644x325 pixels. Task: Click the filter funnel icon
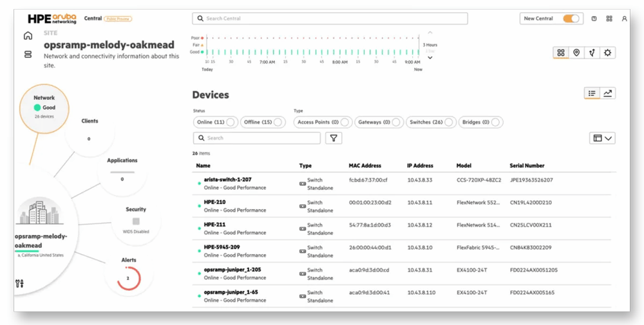334,138
